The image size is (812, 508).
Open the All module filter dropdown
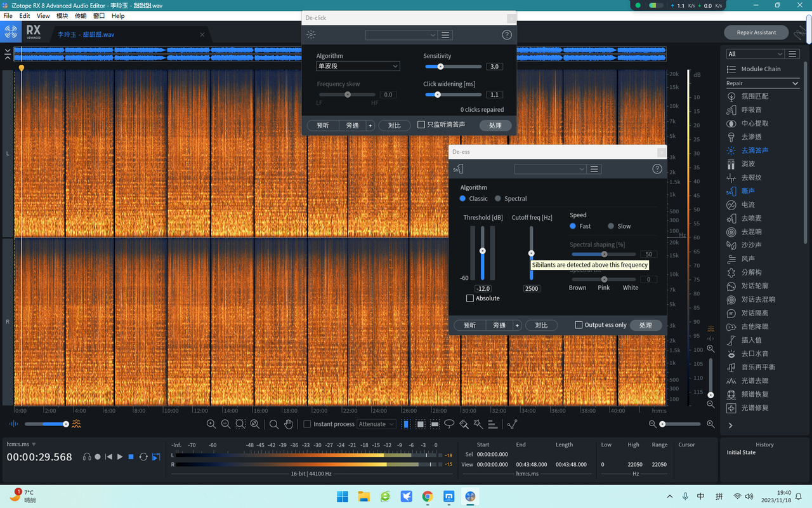[755, 54]
